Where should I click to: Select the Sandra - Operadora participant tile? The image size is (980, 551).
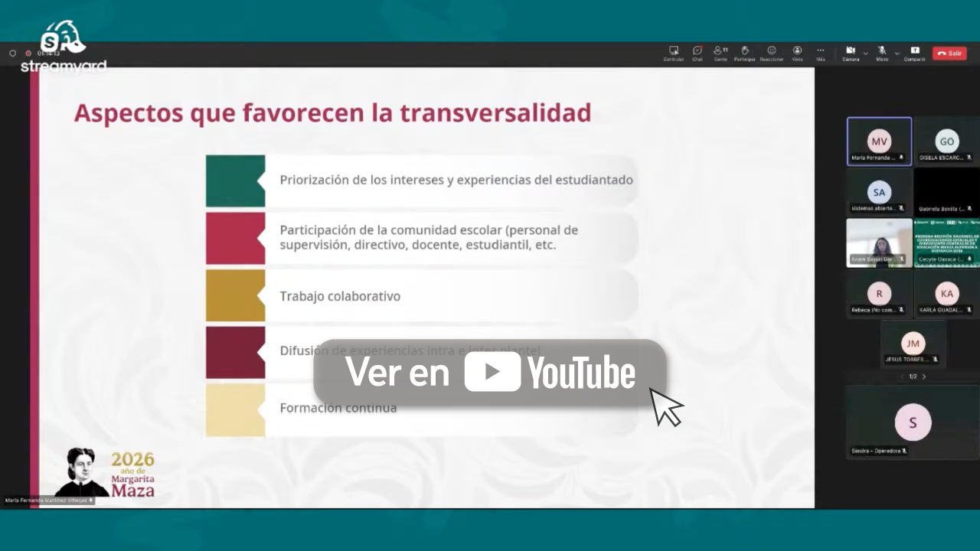pyautogui.click(x=912, y=422)
